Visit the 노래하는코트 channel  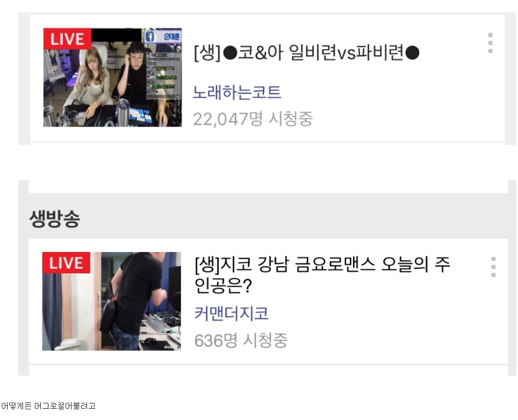point(237,92)
